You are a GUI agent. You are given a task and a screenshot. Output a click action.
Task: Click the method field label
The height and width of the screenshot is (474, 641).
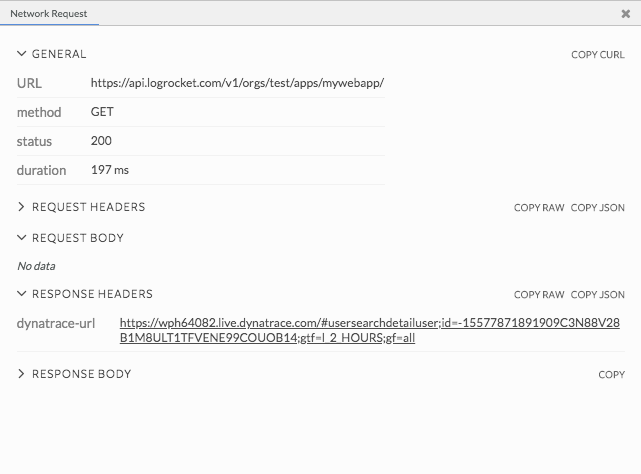[x=39, y=112]
